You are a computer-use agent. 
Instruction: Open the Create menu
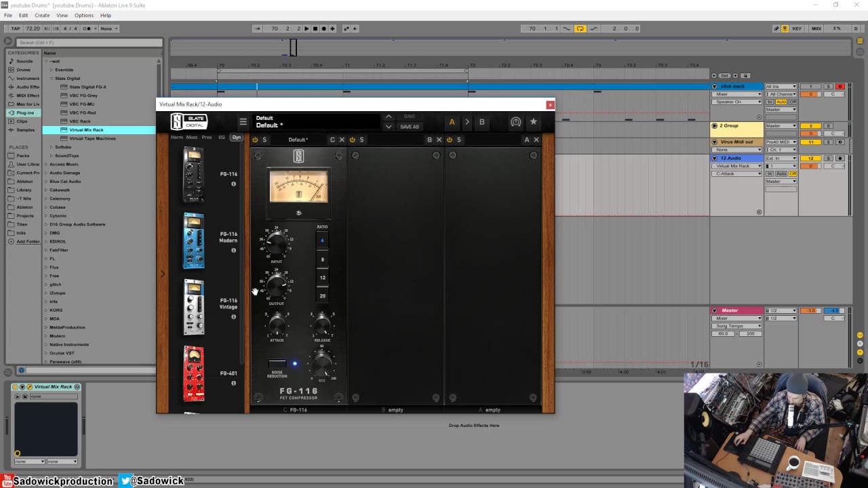[x=42, y=15]
